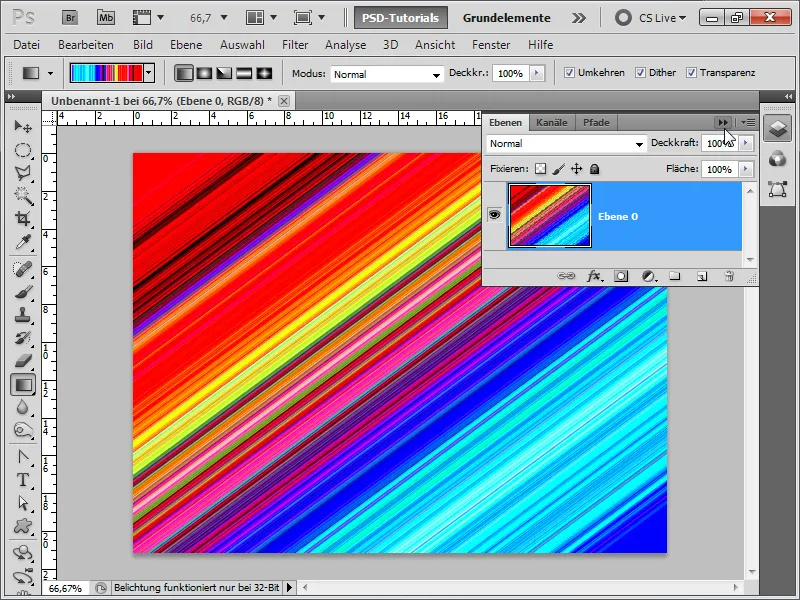Open the Ebene menu
The height and width of the screenshot is (600, 800).
pos(186,45)
